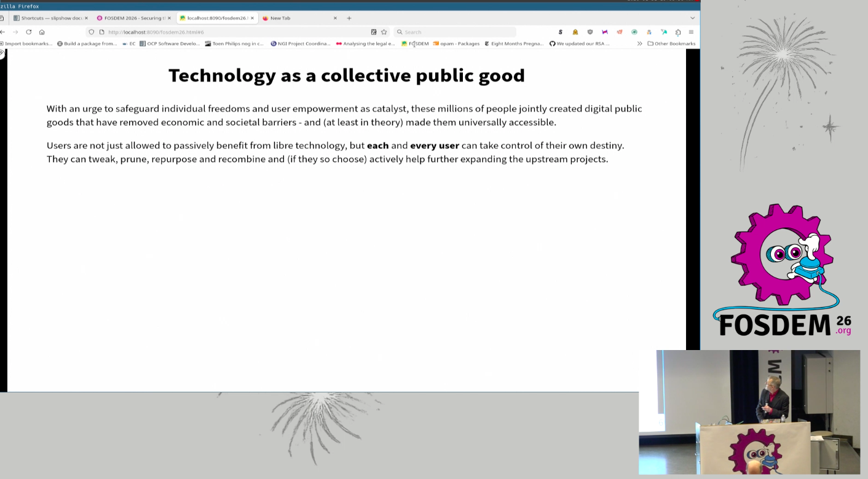The image size is (868, 479).
Task: Open a new tab with the plus button
Action: tap(349, 18)
